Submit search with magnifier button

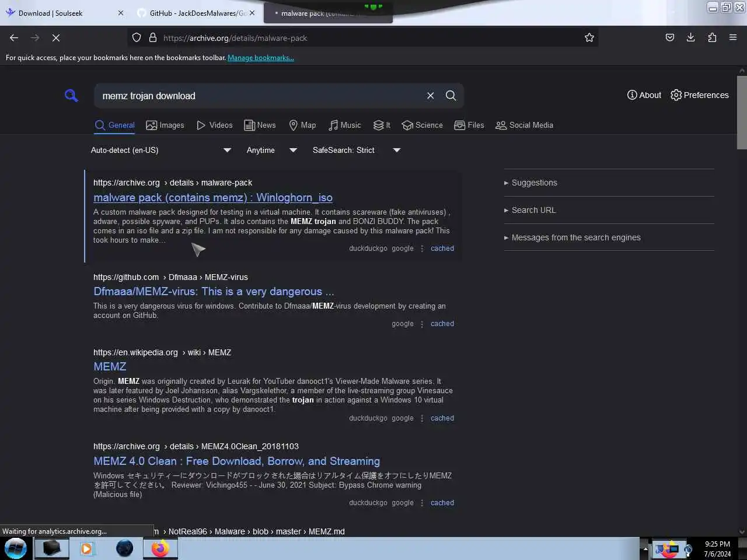tap(451, 96)
